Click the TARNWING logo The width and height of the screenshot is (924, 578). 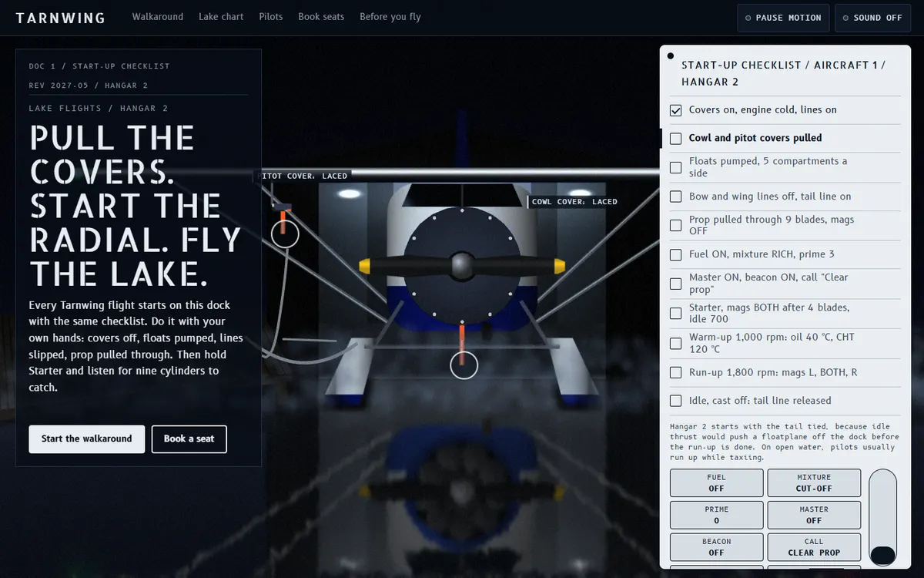click(61, 17)
